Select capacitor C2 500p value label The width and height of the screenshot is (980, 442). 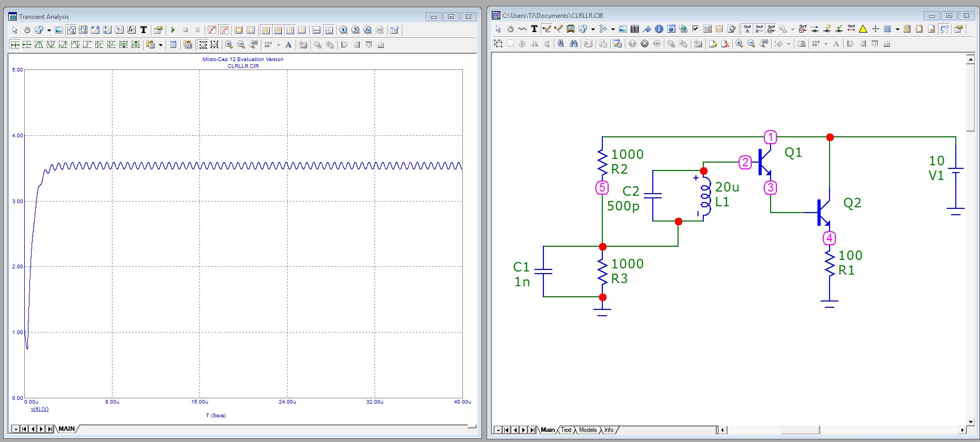coord(623,206)
